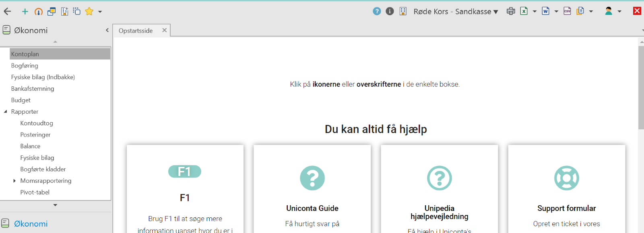Screen dimensions: 644x233
Task: Open the Support formular heading link
Action: tap(567, 208)
